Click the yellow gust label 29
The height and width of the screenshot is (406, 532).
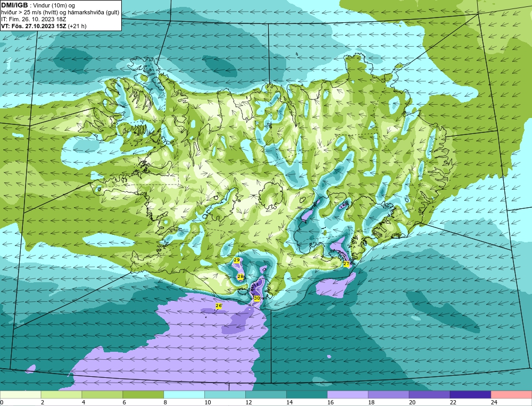pyautogui.click(x=237, y=260)
